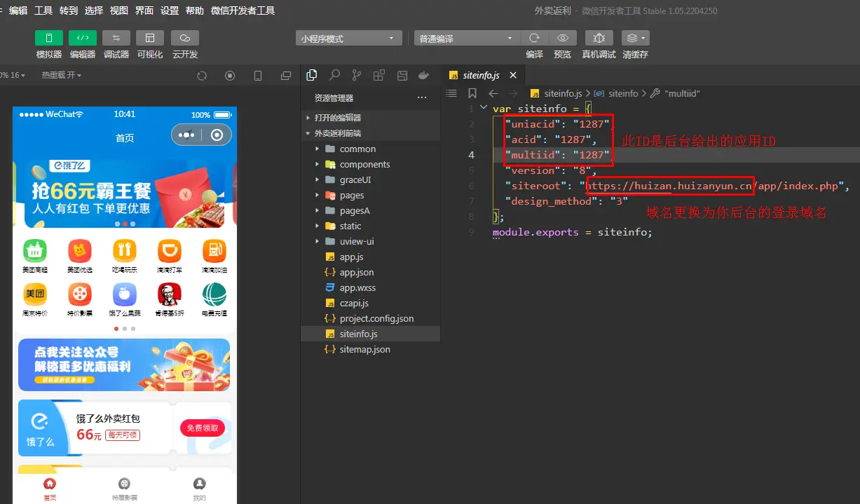Open project.config.json in the file tree
860x504 pixels.
click(370, 318)
